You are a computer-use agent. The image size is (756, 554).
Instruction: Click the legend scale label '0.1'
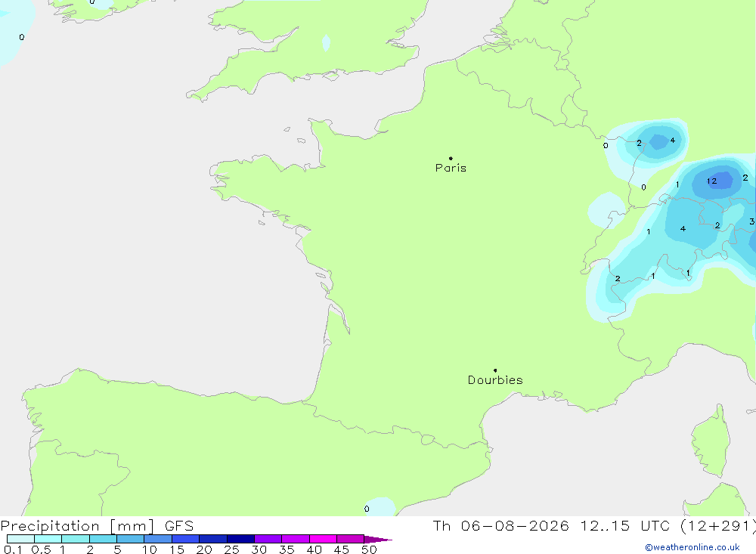click(13, 549)
